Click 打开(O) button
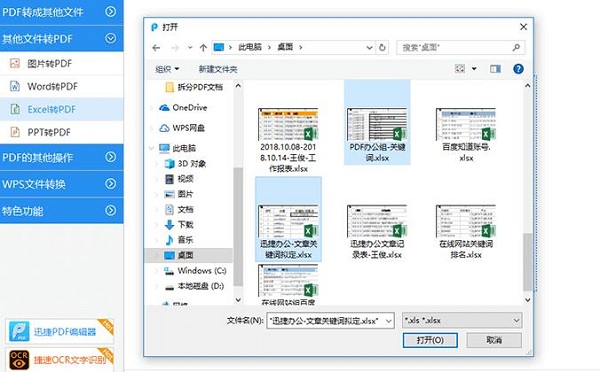The height and width of the screenshot is (372, 600). (430, 340)
